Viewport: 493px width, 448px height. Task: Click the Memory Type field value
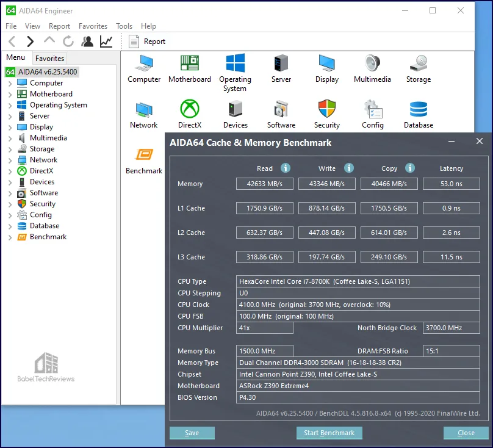point(358,363)
